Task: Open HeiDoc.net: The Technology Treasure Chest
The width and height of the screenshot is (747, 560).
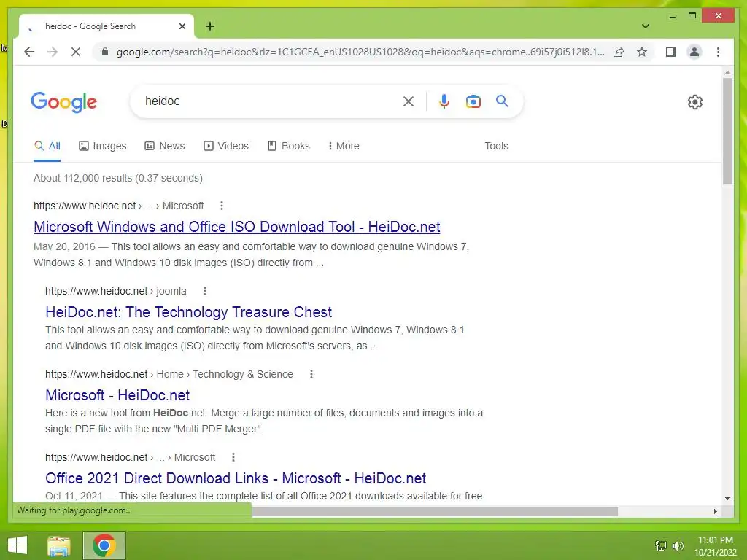Action: click(189, 312)
